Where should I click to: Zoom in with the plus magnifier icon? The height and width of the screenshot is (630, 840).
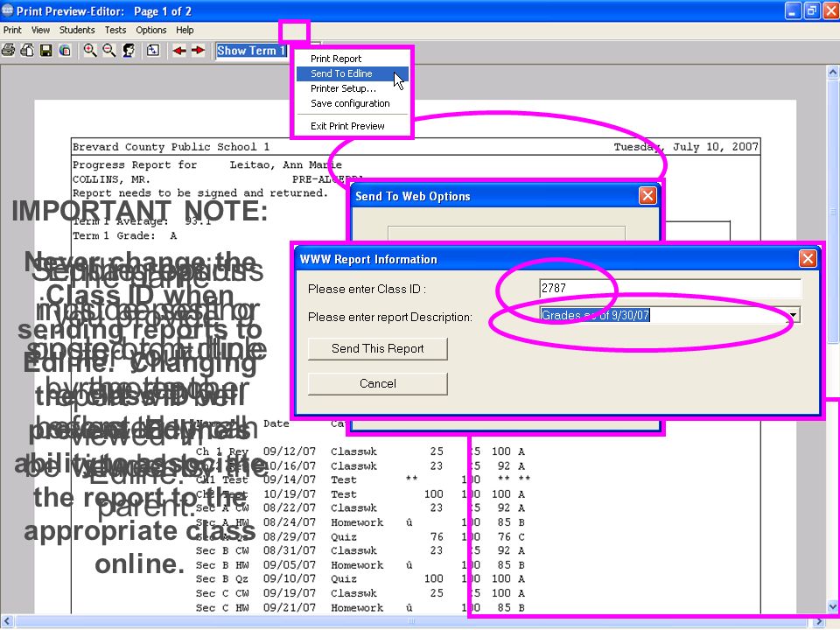point(90,51)
